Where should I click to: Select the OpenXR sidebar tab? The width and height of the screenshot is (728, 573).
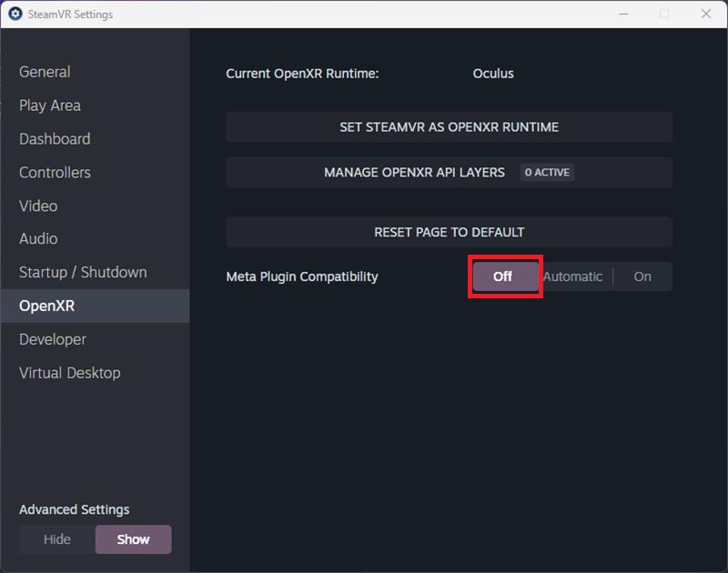[x=46, y=306]
